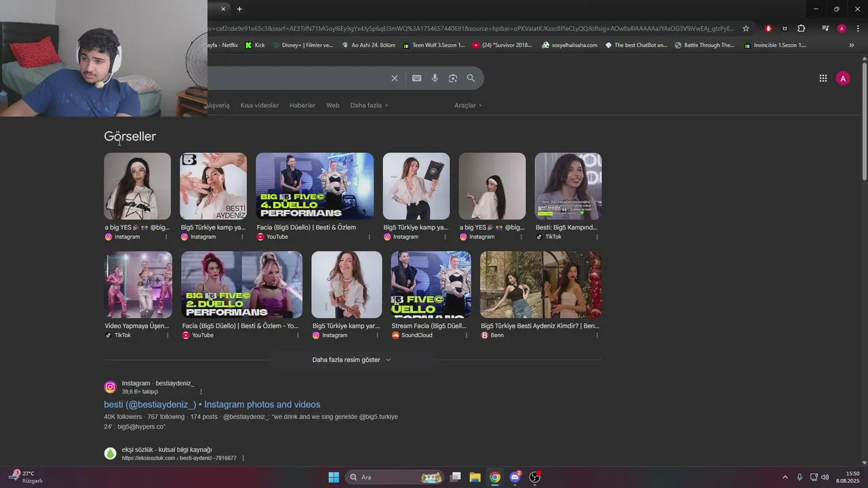The image size is (868, 488).
Task: Open the Kick bookmark
Action: 255,45
